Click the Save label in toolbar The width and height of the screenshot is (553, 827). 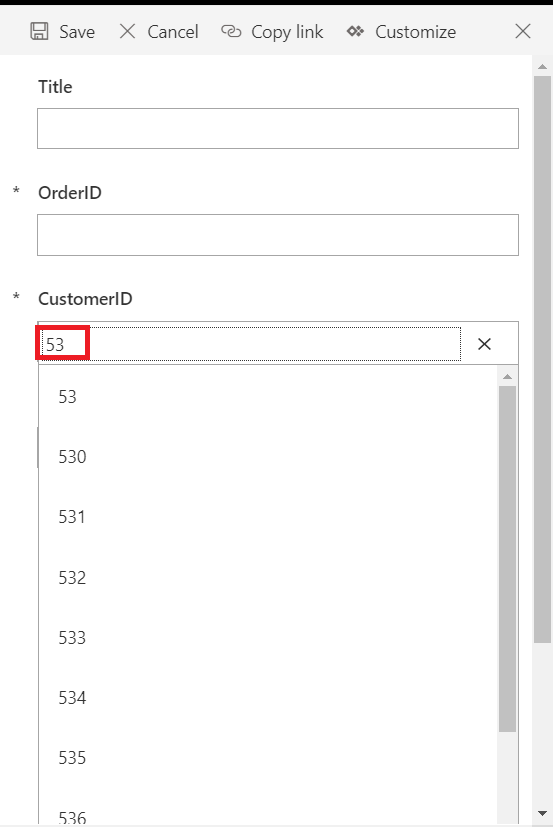coord(77,32)
